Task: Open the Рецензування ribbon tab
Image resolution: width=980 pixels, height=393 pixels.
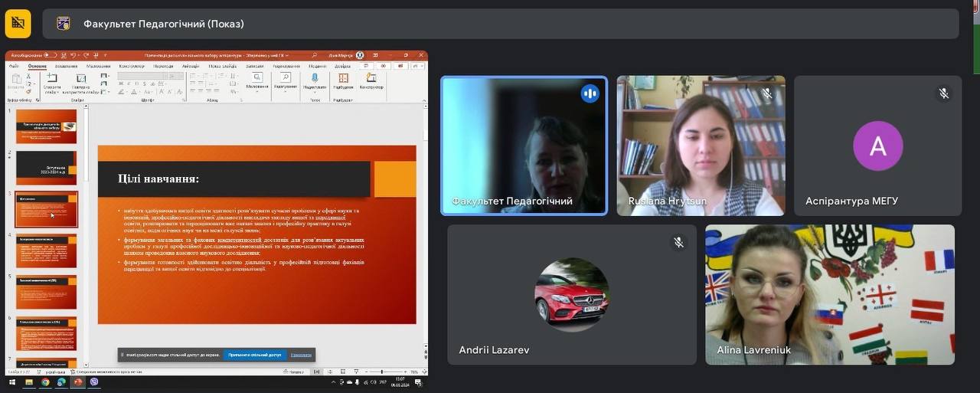Action: [286, 66]
